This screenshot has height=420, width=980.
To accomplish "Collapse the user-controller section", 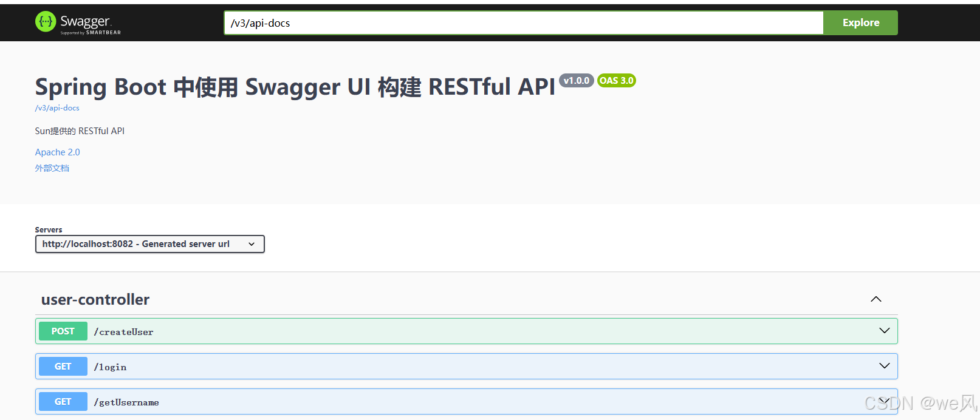I will point(875,299).
